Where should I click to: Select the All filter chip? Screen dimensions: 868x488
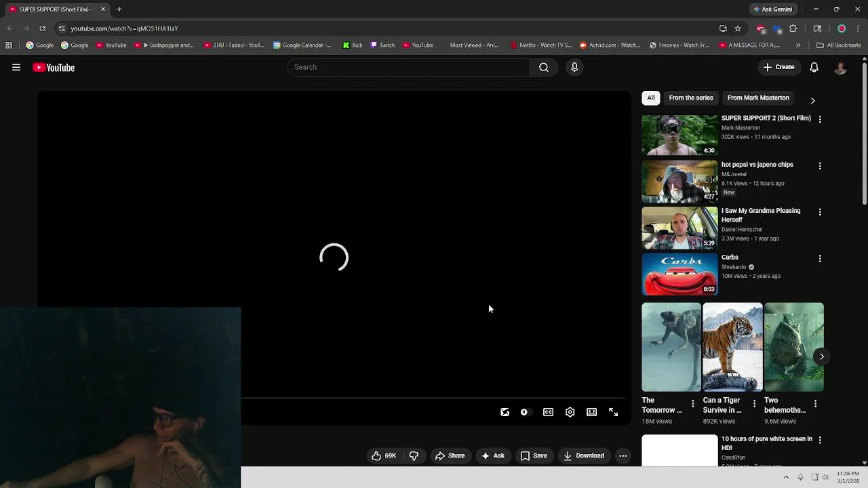(651, 98)
